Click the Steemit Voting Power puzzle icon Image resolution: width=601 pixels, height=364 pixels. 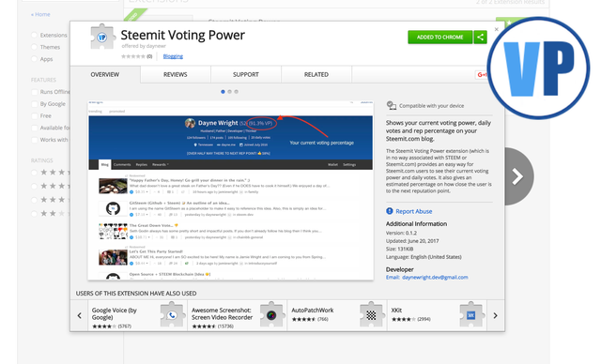click(x=102, y=37)
